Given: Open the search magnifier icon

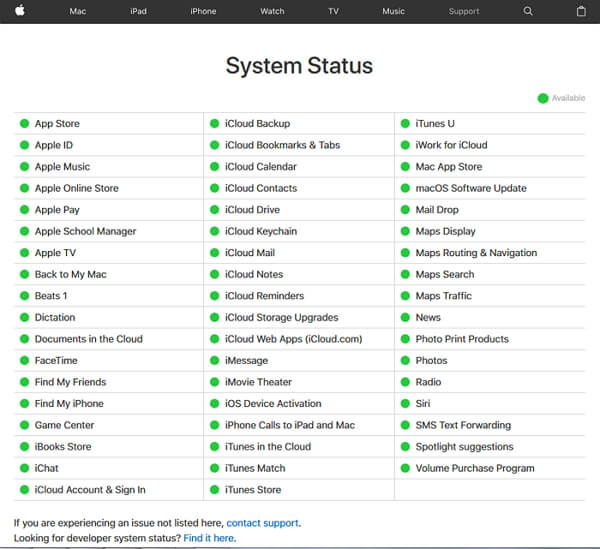Looking at the screenshot, I should point(528,11).
